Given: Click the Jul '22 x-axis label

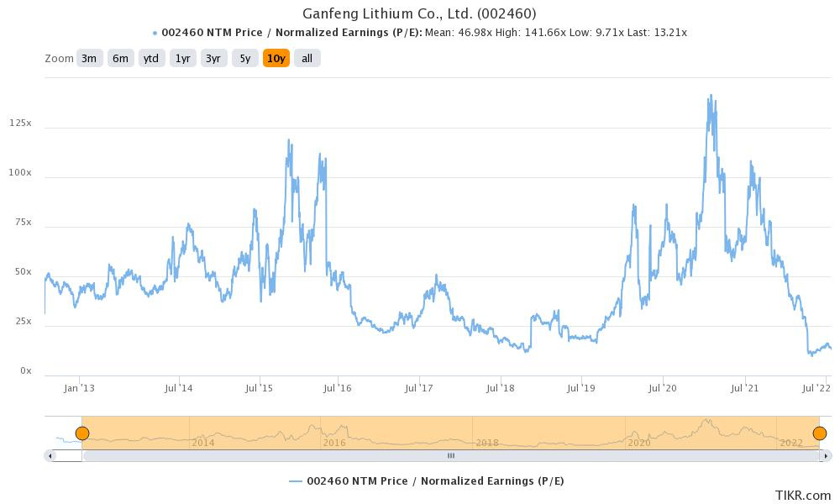Looking at the screenshot, I should (x=816, y=388).
